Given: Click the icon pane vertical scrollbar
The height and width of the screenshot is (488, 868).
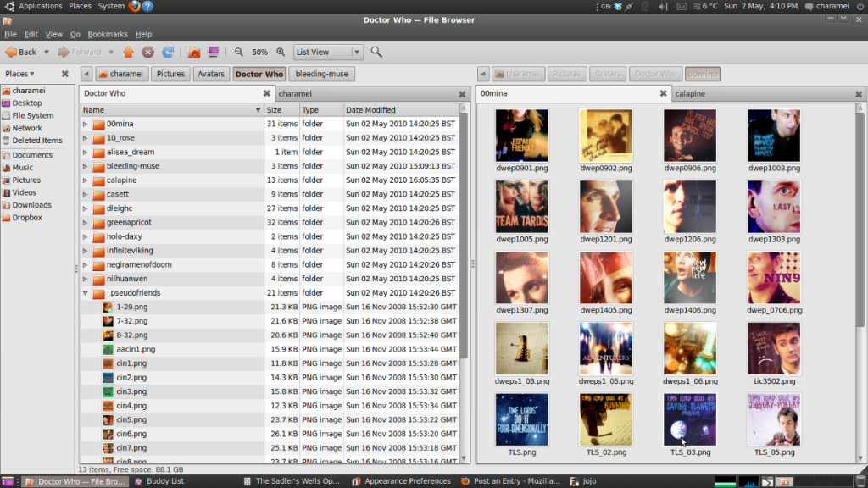Looking at the screenshot, I should (x=860, y=221).
